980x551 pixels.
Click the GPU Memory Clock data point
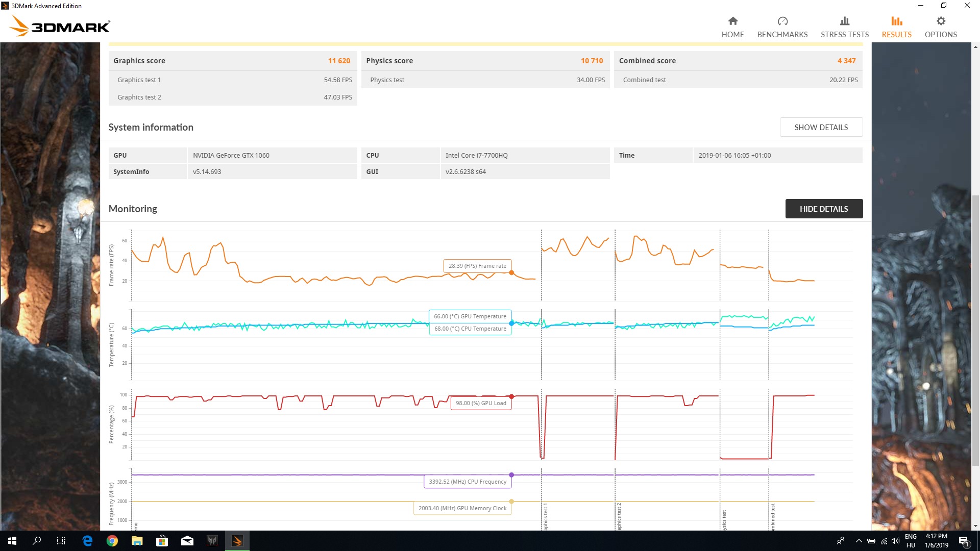pos(511,502)
